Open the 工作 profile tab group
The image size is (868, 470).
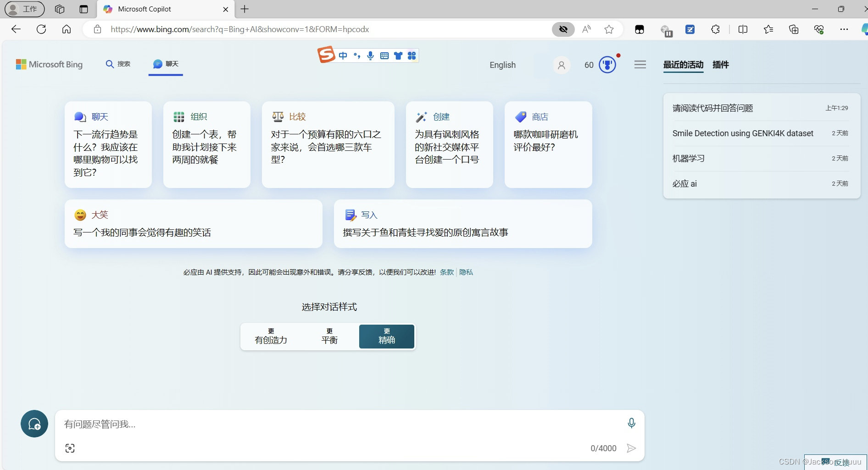(24, 9)
